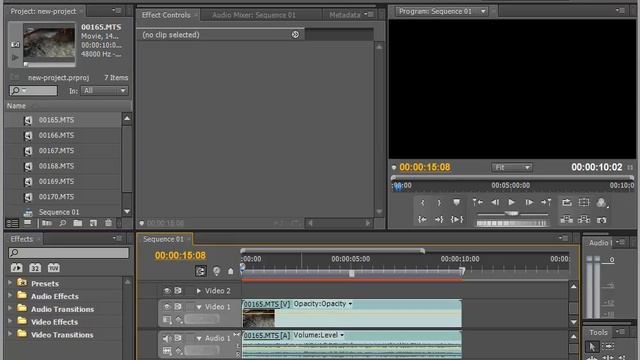Screen dimensions: 640x360
Task: Switch Project panel to Icon View
Action: [x=28, y=223]
